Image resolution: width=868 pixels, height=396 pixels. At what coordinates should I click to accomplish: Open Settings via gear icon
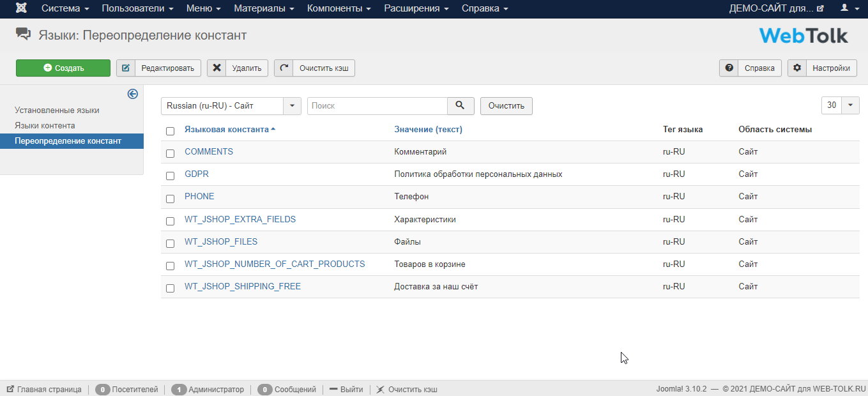pyautogui.click(x=796, y=68)
